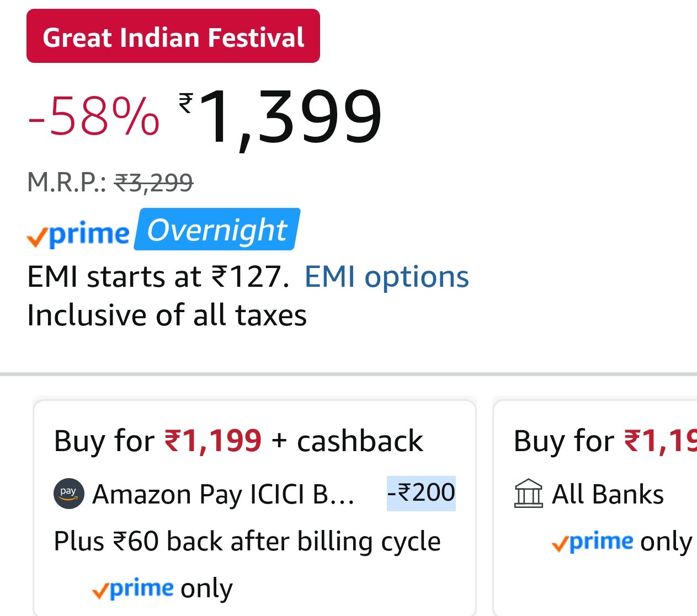Tap the partially visible second offer heading
This screenshot has width=697, height=616.
click(605, 441)
